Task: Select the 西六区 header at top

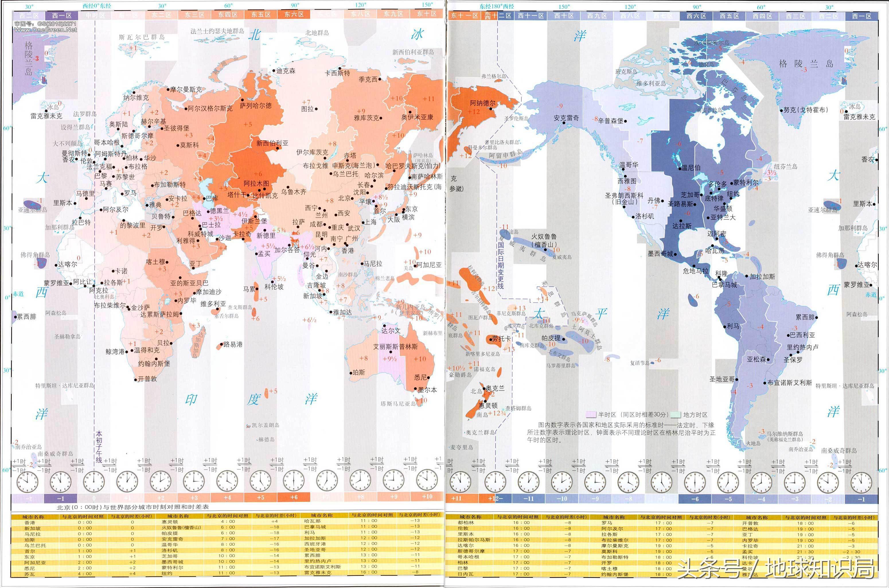Action: click(x=696, y=16)
